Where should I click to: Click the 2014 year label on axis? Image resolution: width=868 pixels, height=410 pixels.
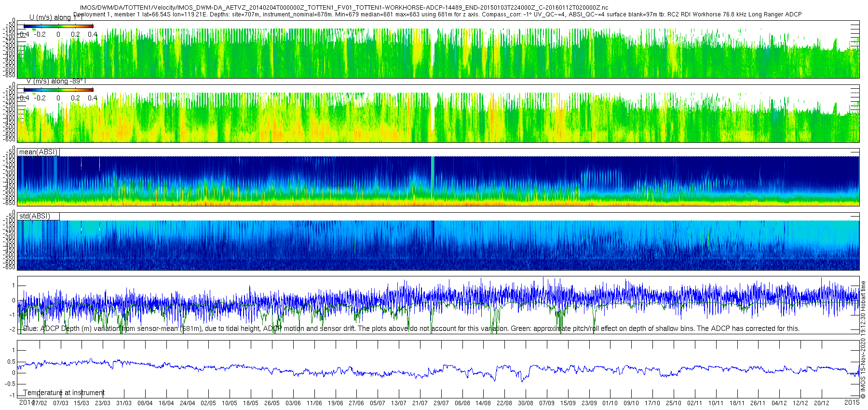[26, 402]
